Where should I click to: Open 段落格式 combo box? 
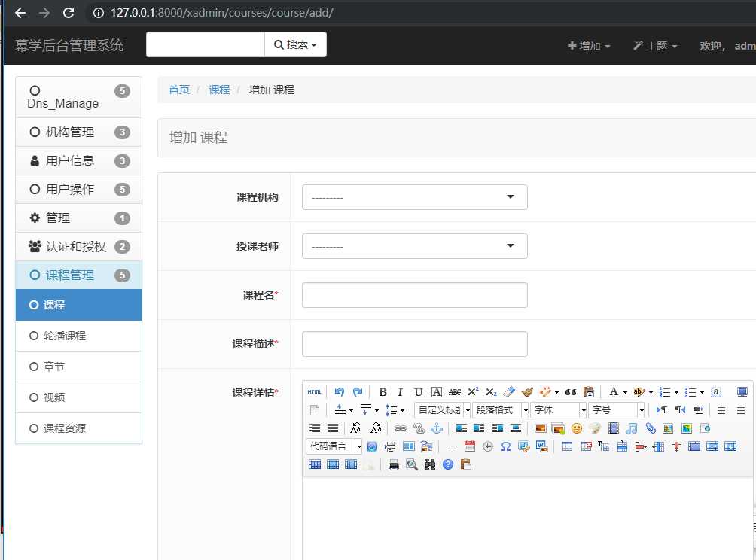pyautogui.click(x=500, y=410)
